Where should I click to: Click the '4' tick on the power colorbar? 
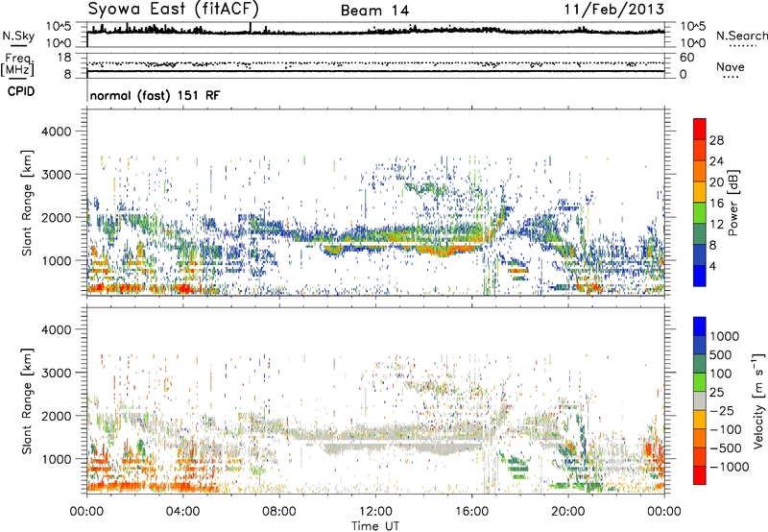[712, 266]
